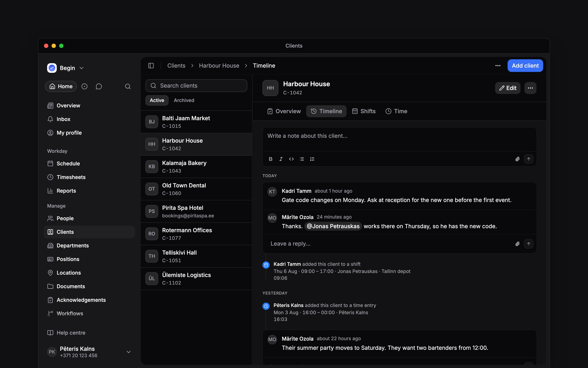Go to Harbour House breadcrumb
This screenshot has width=588, height=368.
[x=219, y=66]
